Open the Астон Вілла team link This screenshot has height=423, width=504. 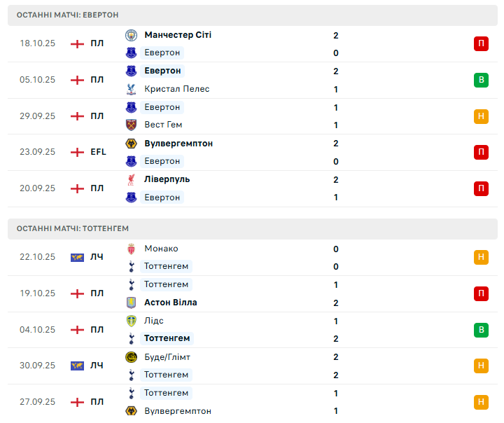click(x=171, y=303)
